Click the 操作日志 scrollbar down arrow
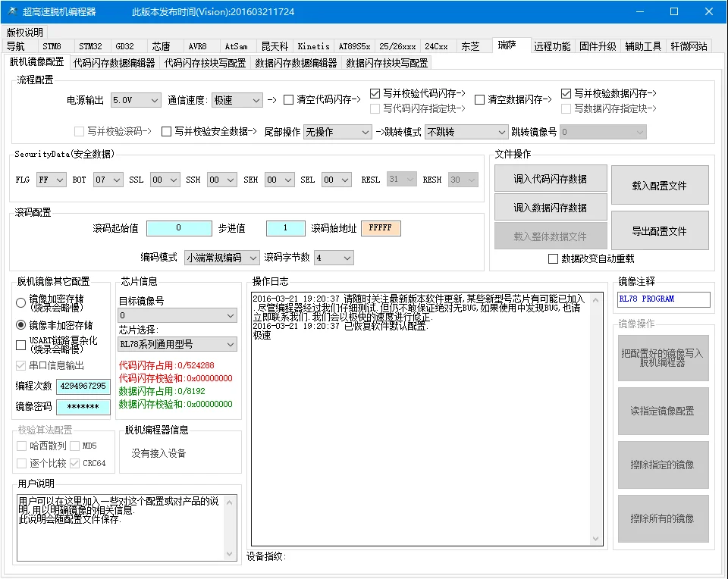Screen dimensions: 728x579 [596, 539]
